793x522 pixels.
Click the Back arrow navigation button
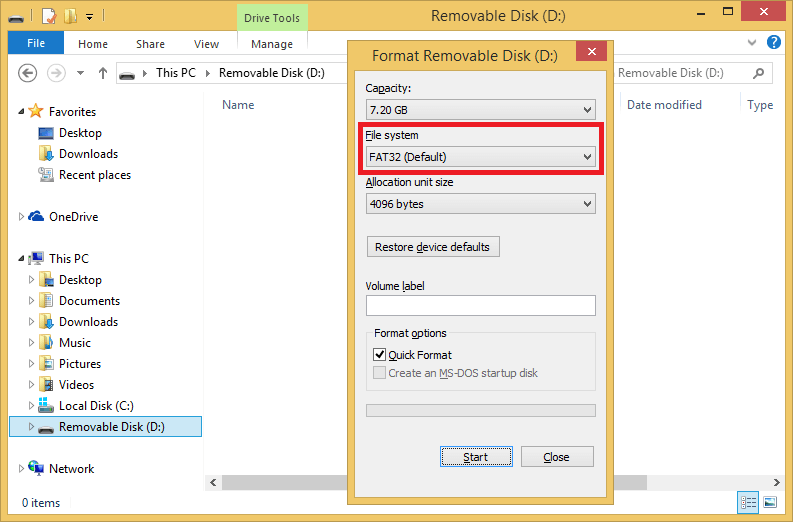[28, 73]
